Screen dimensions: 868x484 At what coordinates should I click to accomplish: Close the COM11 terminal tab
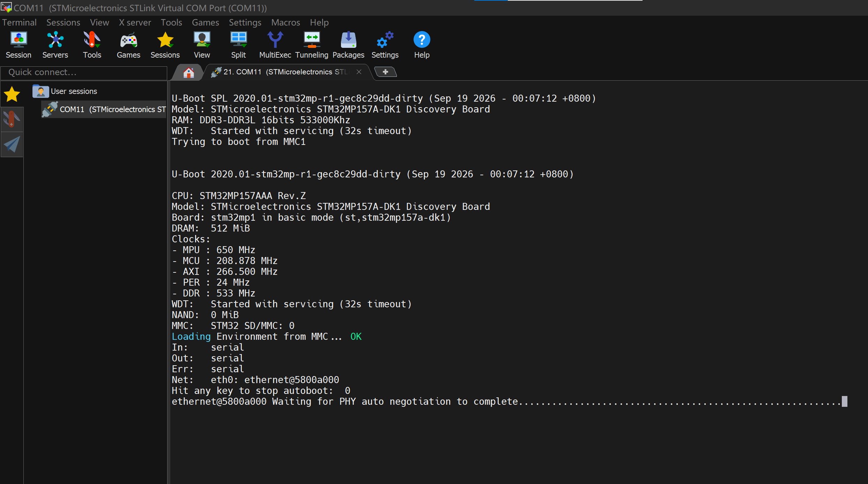click(x=359, y=72)
